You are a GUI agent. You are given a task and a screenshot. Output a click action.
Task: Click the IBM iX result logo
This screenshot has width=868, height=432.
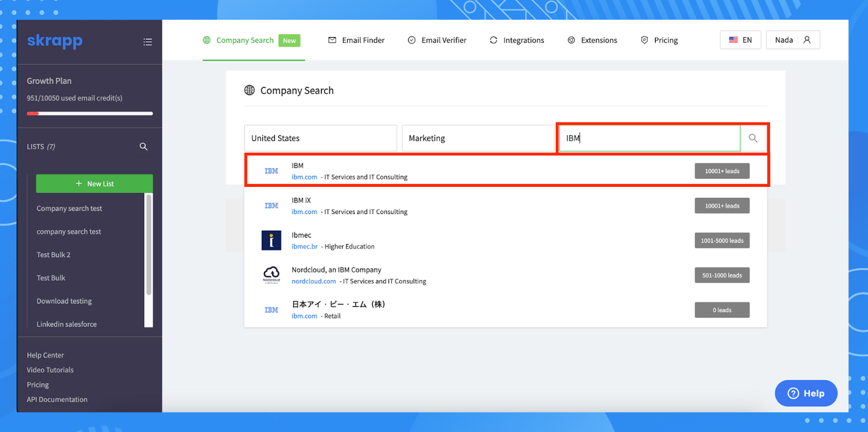[x=271, y=206]
